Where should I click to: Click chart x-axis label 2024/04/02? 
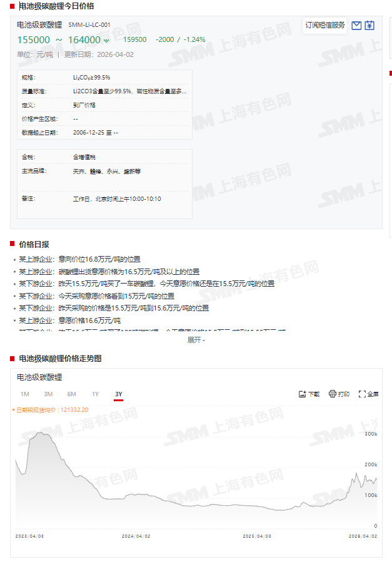[x=136, y=536]
